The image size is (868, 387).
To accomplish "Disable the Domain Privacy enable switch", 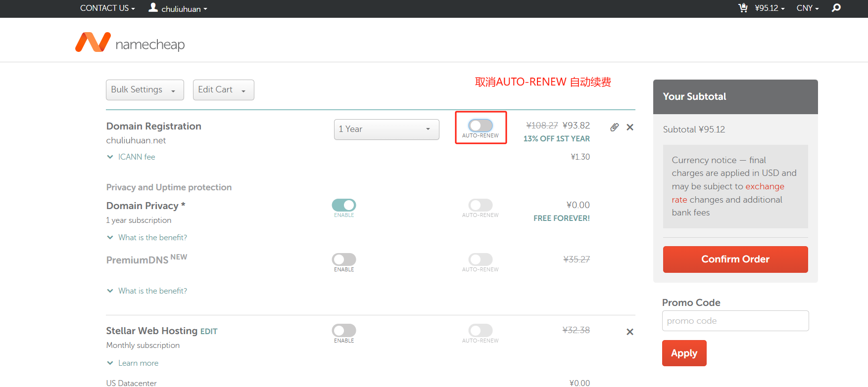I will (344, 205).
